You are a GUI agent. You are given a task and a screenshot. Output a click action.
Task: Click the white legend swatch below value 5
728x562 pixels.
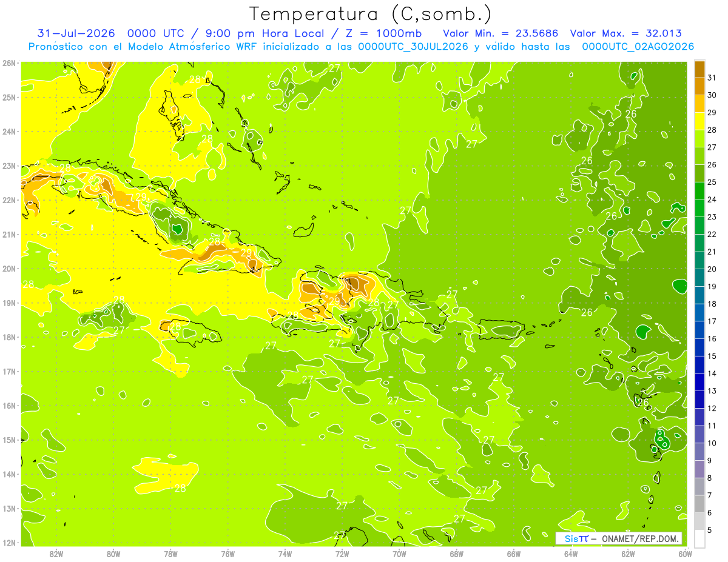tap(699, 538)
